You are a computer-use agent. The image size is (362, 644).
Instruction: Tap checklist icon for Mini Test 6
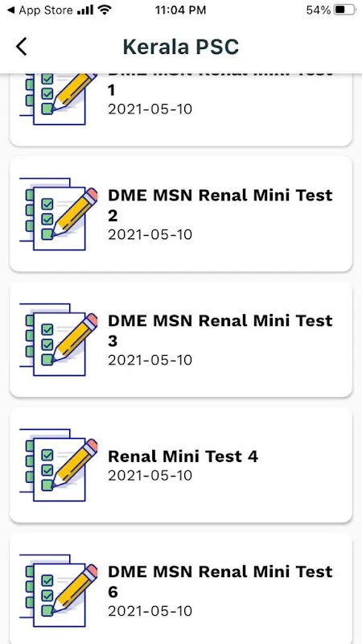coord(59,591)
